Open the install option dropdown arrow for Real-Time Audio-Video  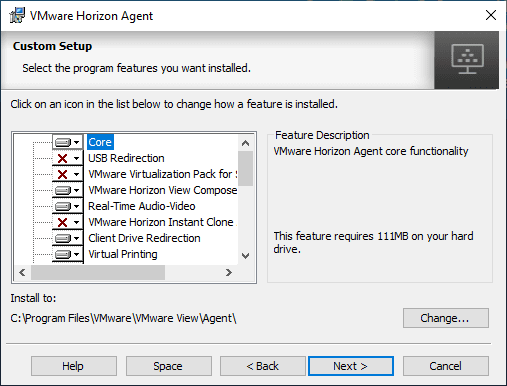coord(77,206)
